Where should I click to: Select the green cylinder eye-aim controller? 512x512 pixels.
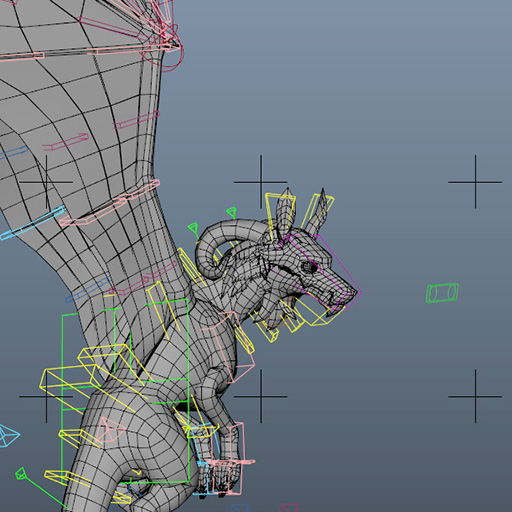click(442, 293)
